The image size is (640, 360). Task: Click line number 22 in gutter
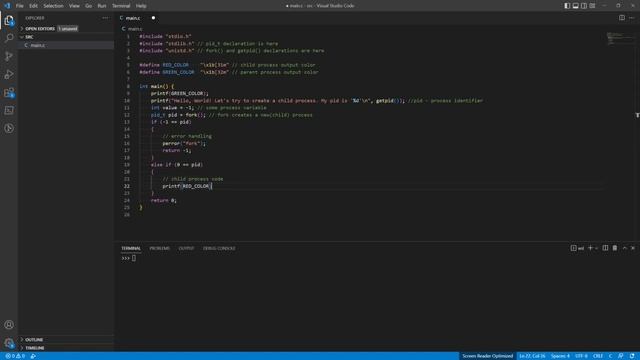coord(127,186)
